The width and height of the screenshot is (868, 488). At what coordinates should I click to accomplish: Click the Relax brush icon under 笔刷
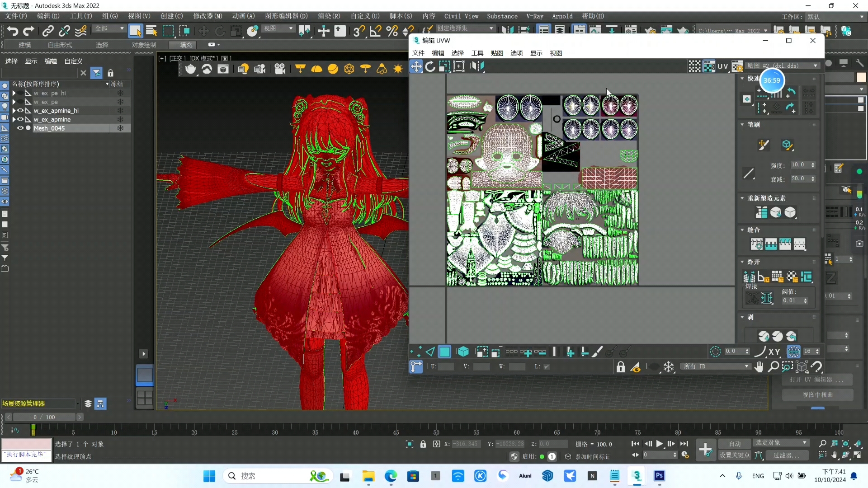[787, 145]
